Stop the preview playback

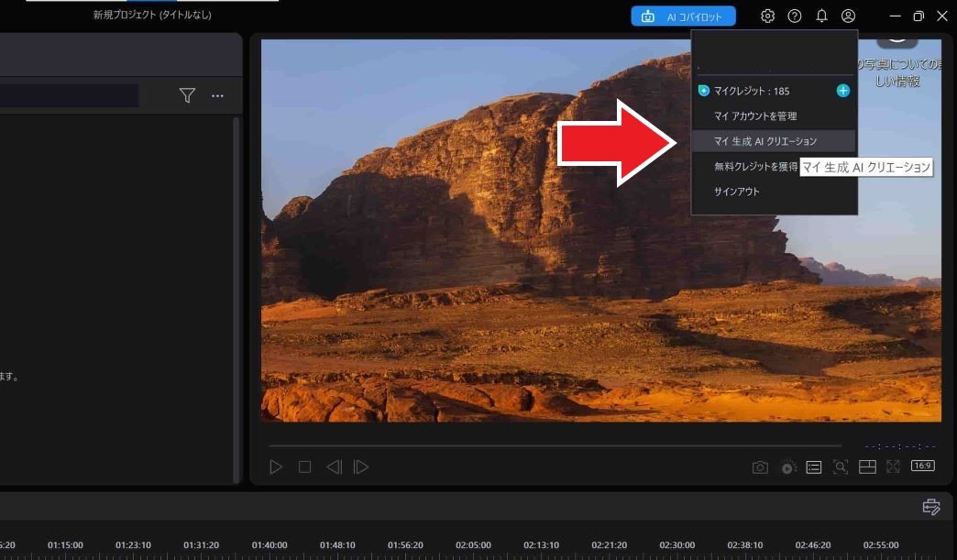point(304,467)
